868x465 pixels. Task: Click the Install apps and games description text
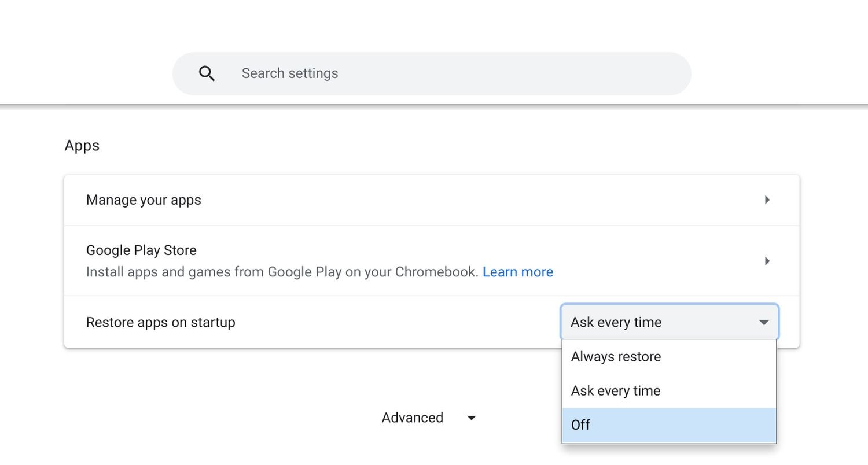pyautogui.click(x=282, y=272)
